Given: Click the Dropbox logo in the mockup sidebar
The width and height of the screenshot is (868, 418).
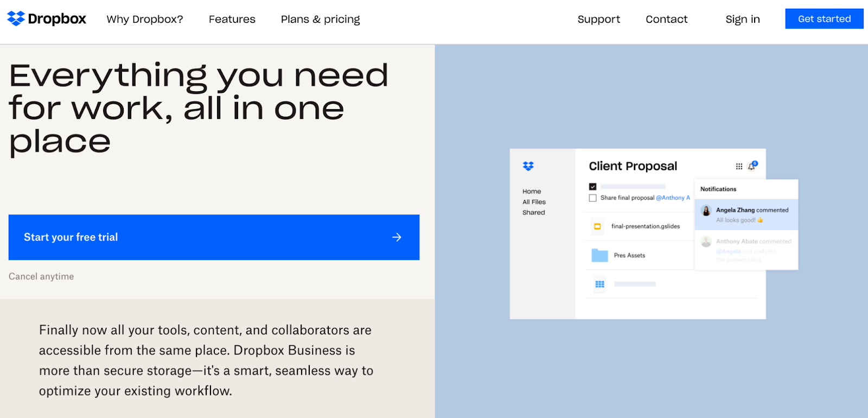Looking at the screenshot, I should click(x=528, y=166).
